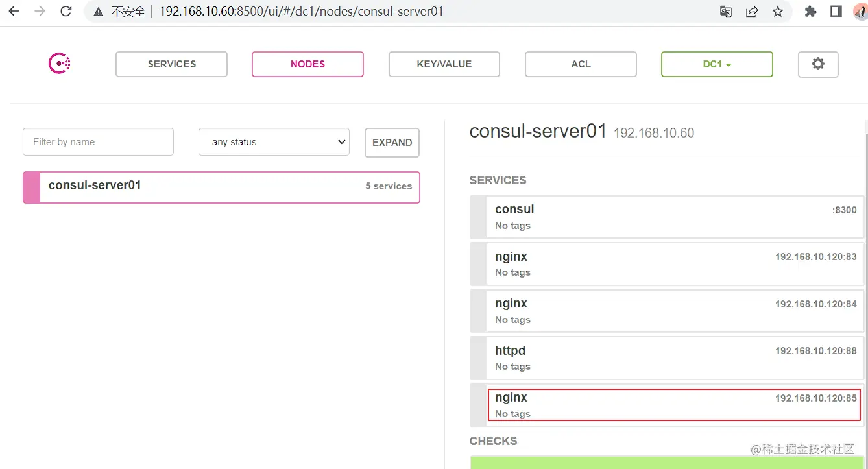The height and width of the screenshot is (469, 868).
Task: Go back with browser back arrow
Action: [x=14, y=11]
